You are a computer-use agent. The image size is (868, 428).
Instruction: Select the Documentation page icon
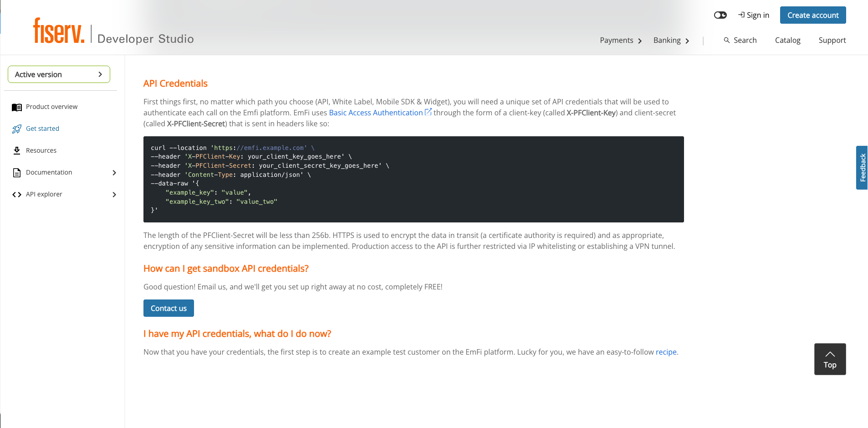coord(17,172)
